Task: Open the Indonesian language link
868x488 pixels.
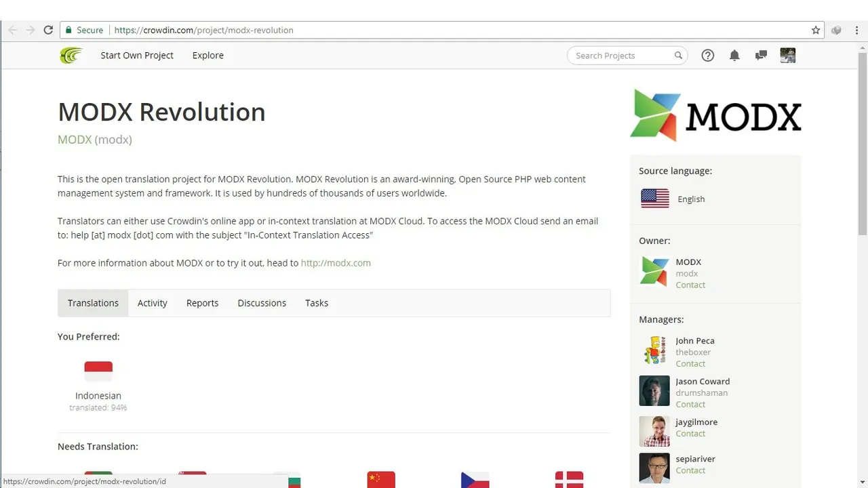Action: coord(98,396)
